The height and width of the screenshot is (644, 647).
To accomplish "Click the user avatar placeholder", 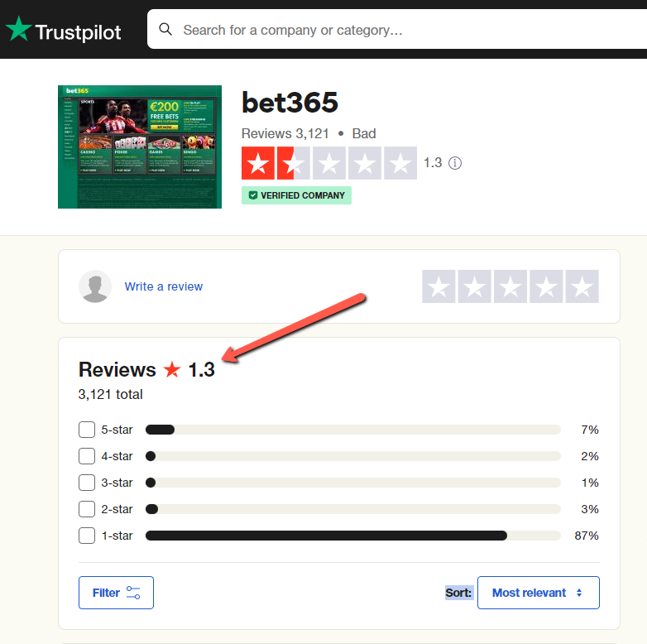I will click(x=95, y=286).
